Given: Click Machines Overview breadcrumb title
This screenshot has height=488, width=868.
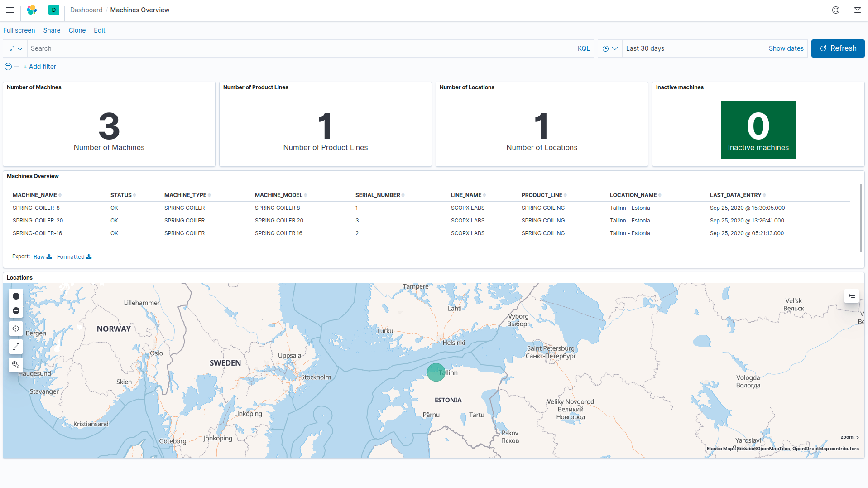Looking at the screenshot, I should coord(140,10).
